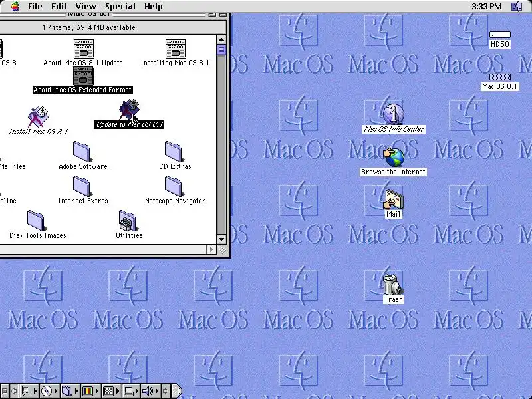Click the Control Strip left scroll arrow
This screenshot has height=399, width=532.
[14, 391]
